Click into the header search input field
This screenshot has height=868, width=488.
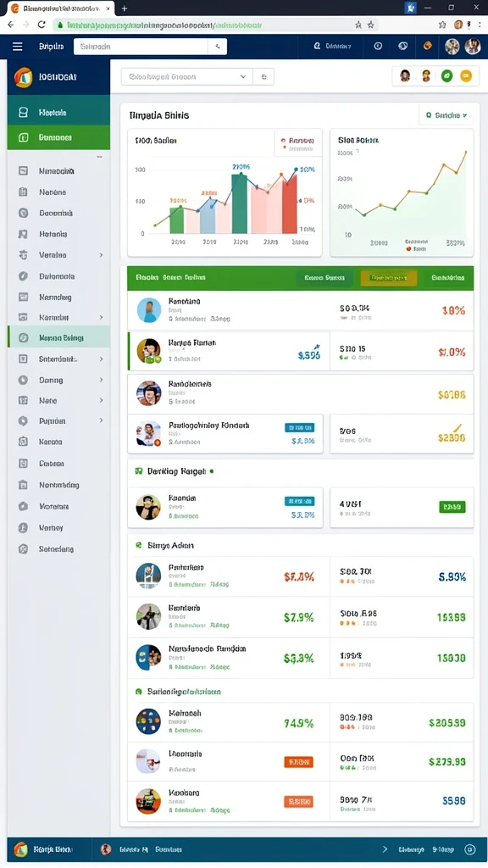pos(141,47)
